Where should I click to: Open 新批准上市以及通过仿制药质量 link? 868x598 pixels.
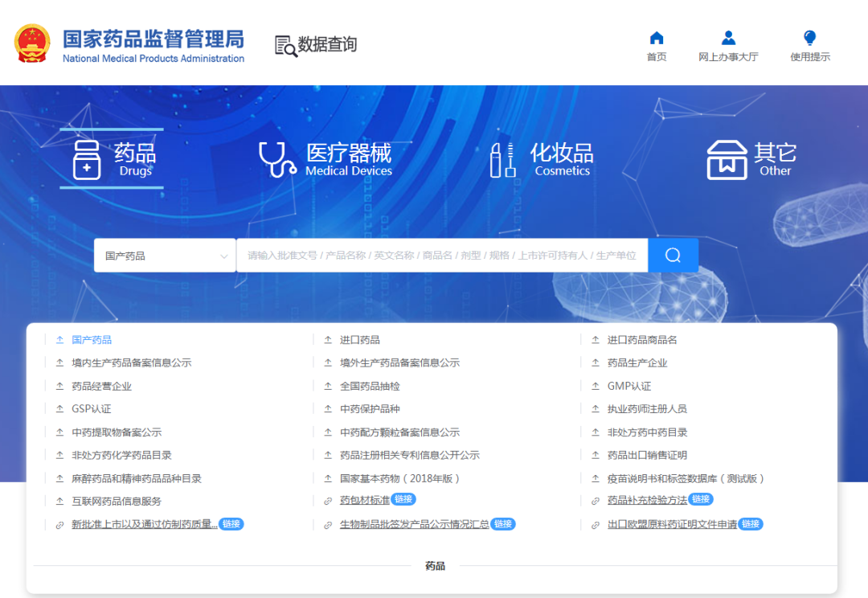[x=145, y=524]
